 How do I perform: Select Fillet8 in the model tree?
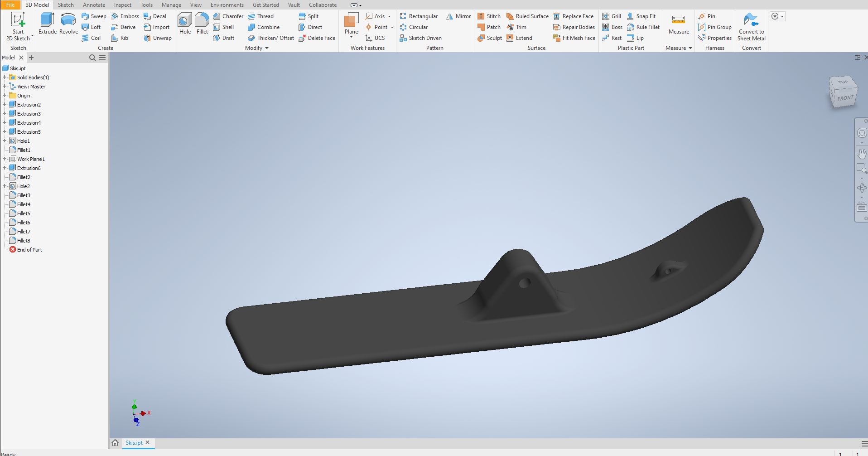[x=24, y=241]
